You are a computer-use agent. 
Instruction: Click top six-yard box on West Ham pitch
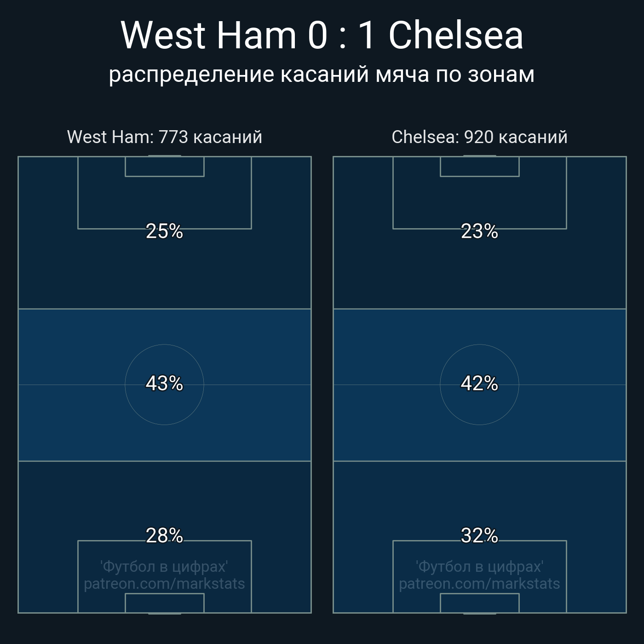tap(164, 167)
